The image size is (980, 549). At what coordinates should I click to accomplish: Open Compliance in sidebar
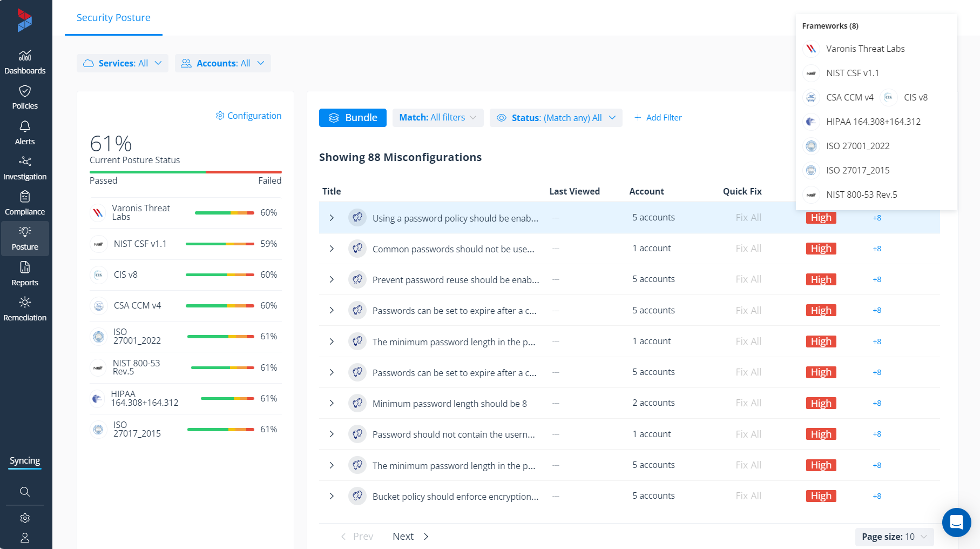pyautogui.click(x=25, y=203)
